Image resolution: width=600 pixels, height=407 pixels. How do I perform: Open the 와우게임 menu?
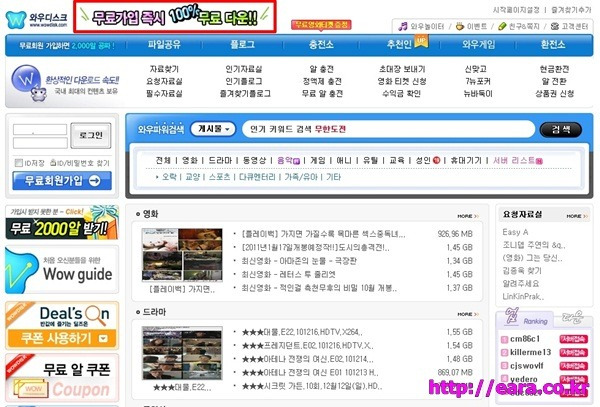[478, 44]
